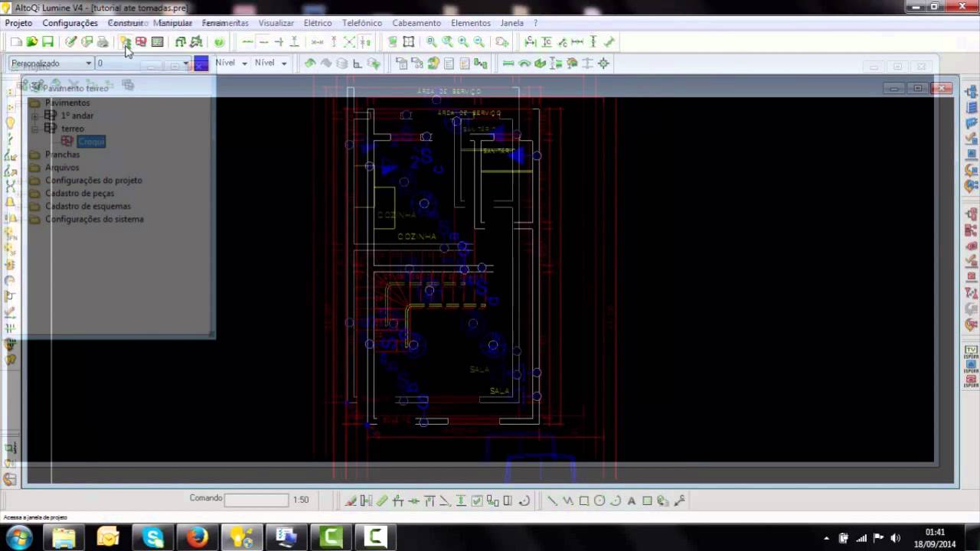Open the Elétrico menu

[x=318, y=23]
